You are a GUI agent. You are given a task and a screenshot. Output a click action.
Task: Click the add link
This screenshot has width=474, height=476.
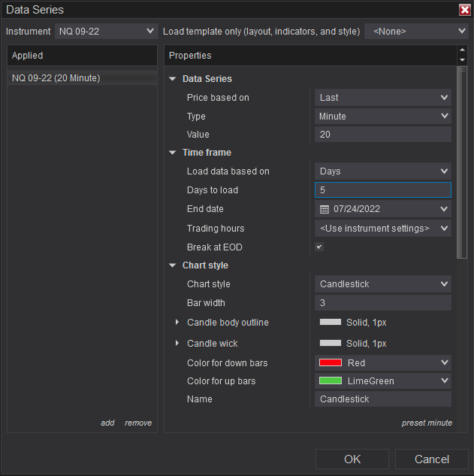pos(107,423)
